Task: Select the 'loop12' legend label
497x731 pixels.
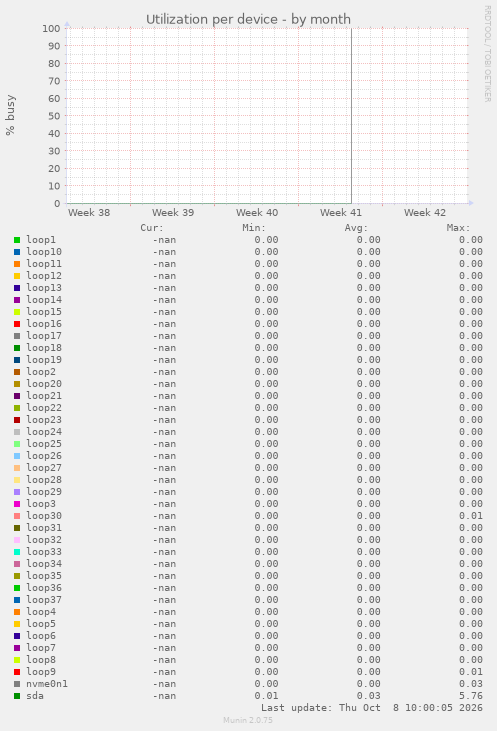Action: click(44, 276)
